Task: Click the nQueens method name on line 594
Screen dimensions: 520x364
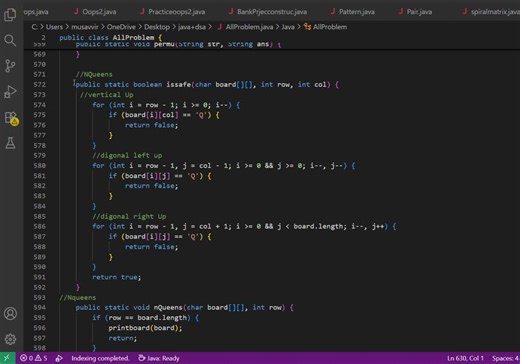Action: [168, 308]
